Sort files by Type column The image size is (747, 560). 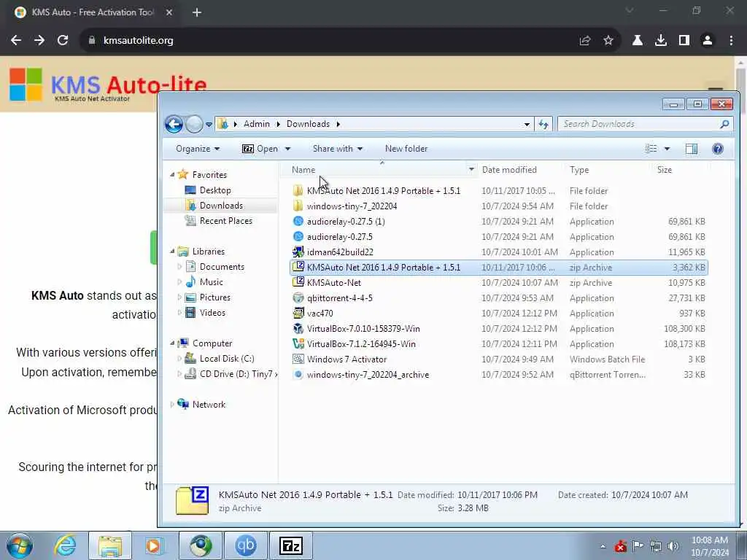point(579,170)
